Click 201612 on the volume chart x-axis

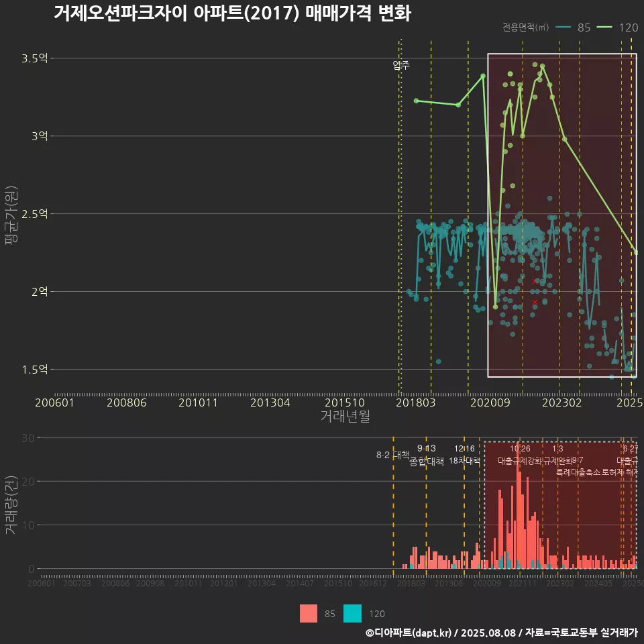click(x=373, y=583)
